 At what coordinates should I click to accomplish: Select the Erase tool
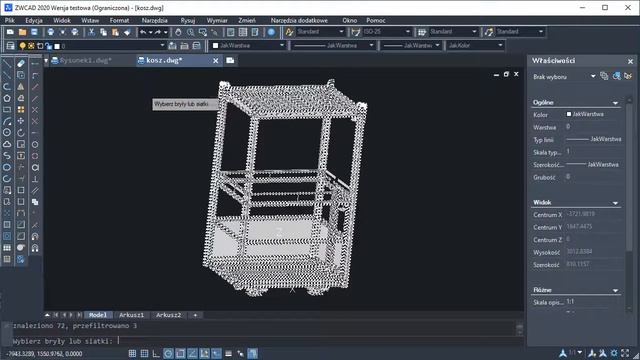coord(21,63)
